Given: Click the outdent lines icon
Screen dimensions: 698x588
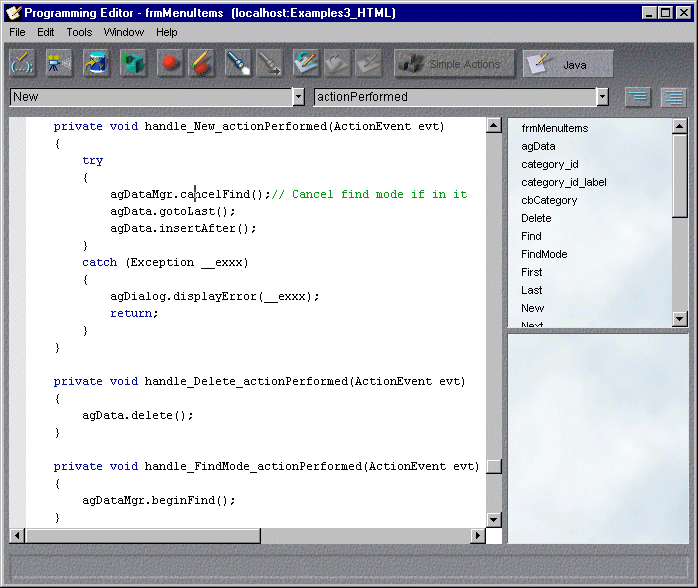Looking at the screenshot, I should point(637,97).
